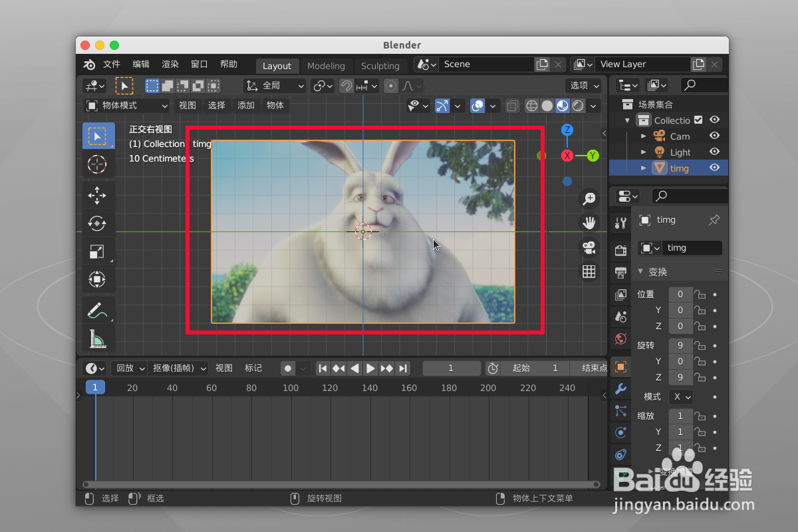798x532 pixels.
Task: Hide the Light object with eye icon
Action: click(715, 152)
